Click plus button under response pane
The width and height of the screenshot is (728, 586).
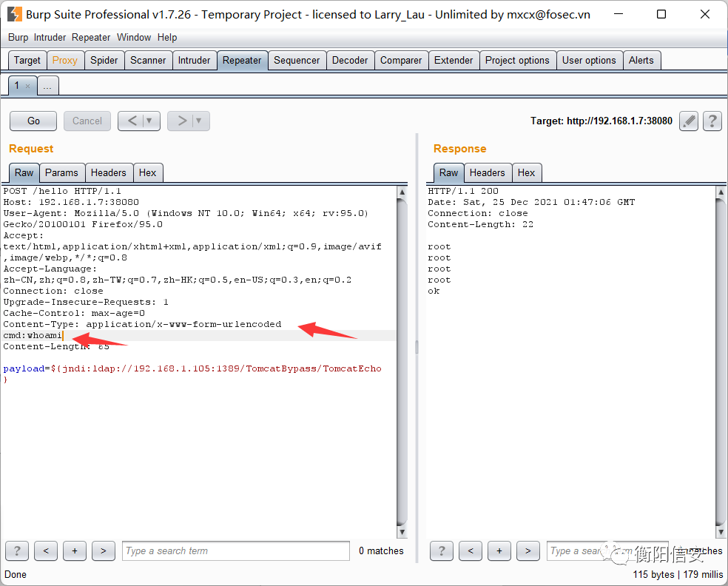pos(499,551)
